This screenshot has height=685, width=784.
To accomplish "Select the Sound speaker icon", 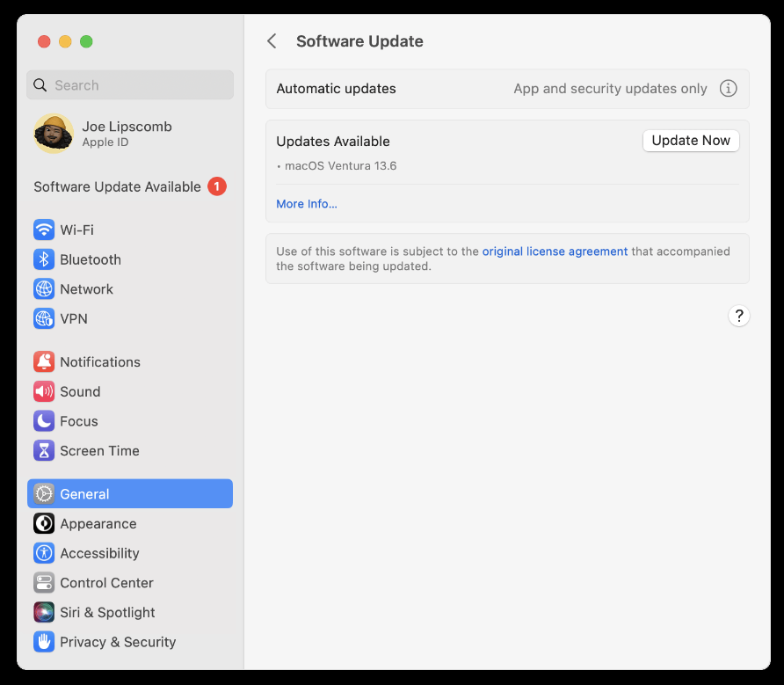I will click(44, 391).
